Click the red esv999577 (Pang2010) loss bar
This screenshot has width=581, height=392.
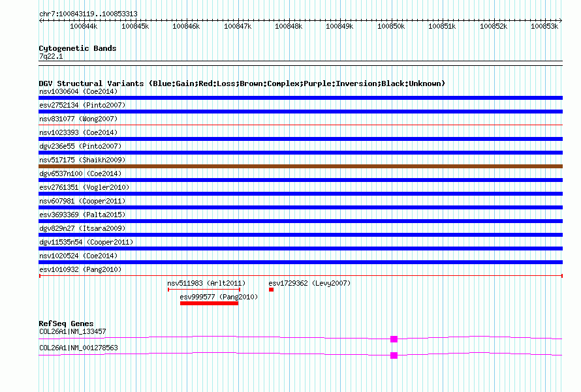(209, 303)
